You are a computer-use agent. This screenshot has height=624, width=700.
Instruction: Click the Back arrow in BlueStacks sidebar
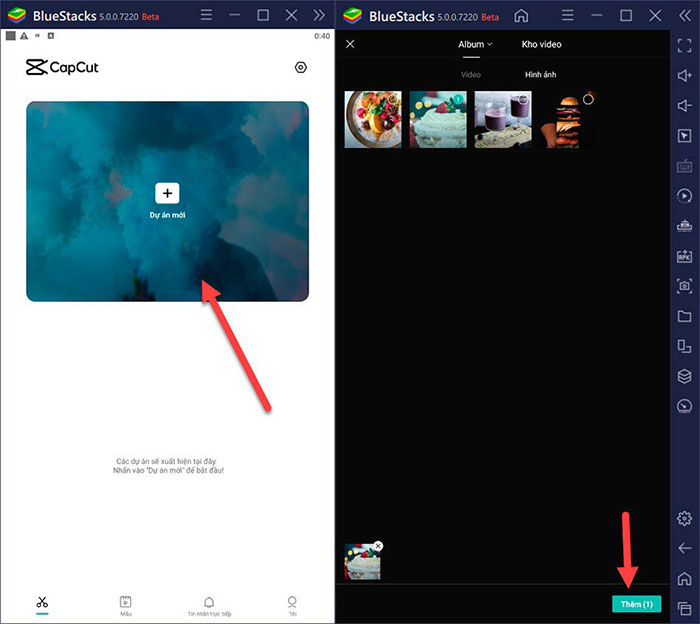684,548
